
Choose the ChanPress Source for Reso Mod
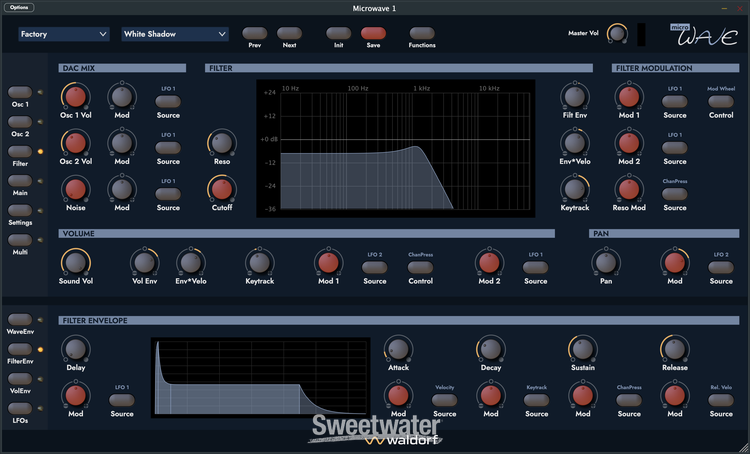pyautogui.click(x=675, y=194)
